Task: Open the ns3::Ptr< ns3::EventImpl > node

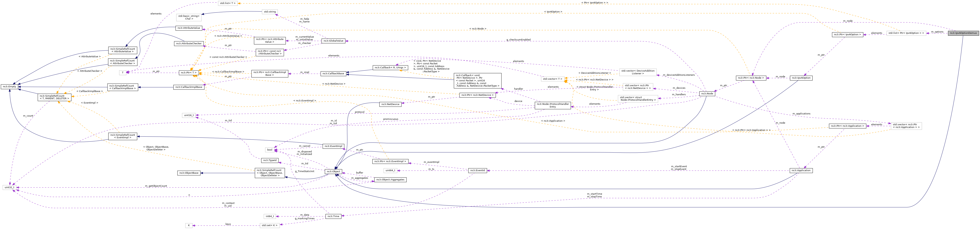Action: 390,162
